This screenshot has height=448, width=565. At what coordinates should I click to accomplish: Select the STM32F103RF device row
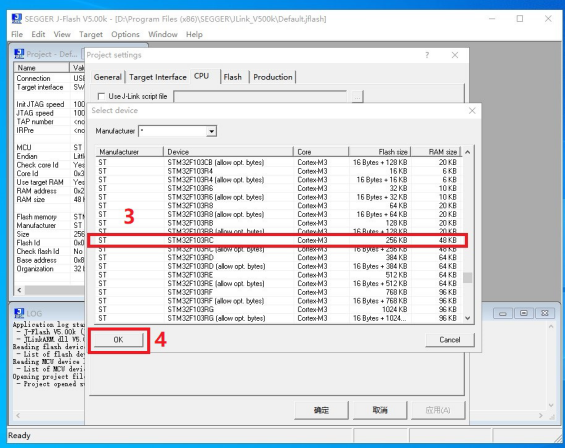tap(277, 292)
